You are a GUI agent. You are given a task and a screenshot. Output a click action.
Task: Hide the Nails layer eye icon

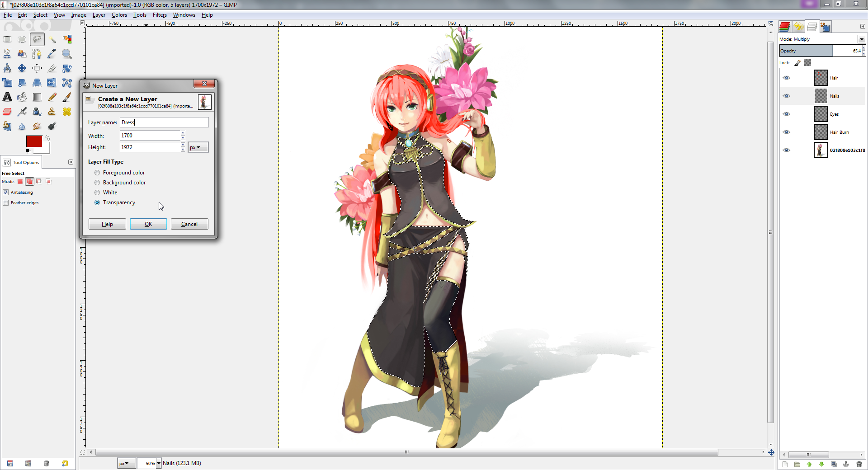point(787,96)
